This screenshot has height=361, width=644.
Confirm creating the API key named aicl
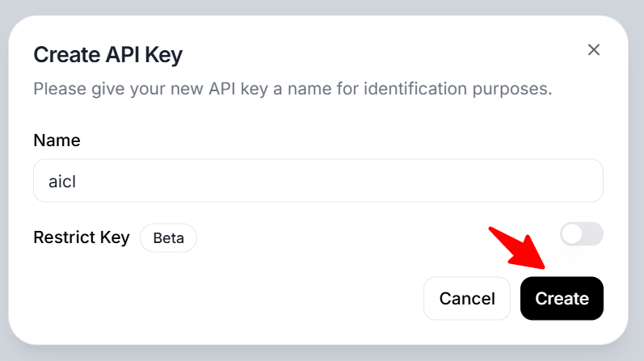pyautogui.click(x=562, y=299)
